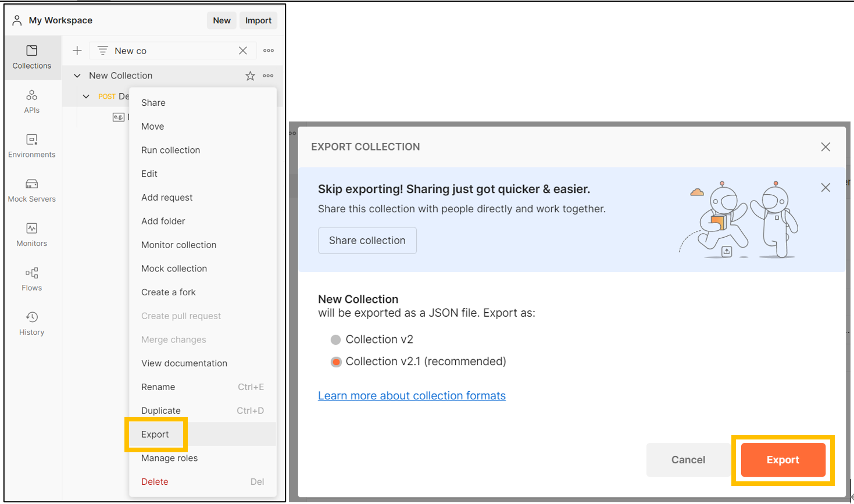
Task: Open the more options dots beside search
Action: [x=269, y=51]
